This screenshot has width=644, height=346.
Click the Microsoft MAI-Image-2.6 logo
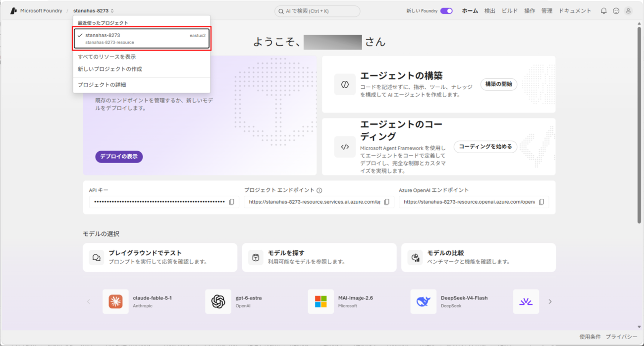click(321, 301)
